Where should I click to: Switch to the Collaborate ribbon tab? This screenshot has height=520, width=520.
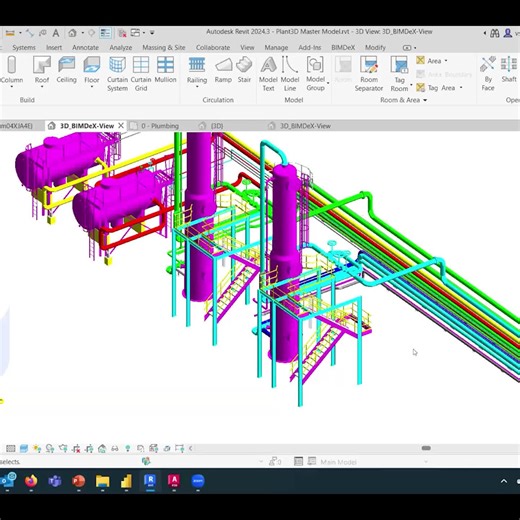click(213, 48)
